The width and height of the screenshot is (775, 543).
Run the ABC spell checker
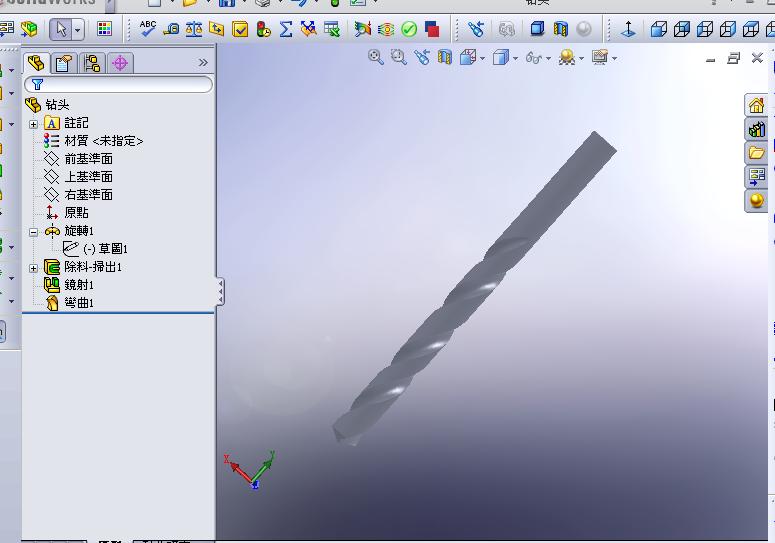click(147, 29)
